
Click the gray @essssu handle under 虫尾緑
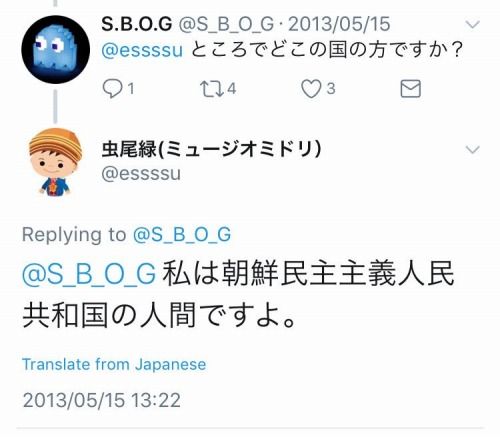(x=141, y=174)
